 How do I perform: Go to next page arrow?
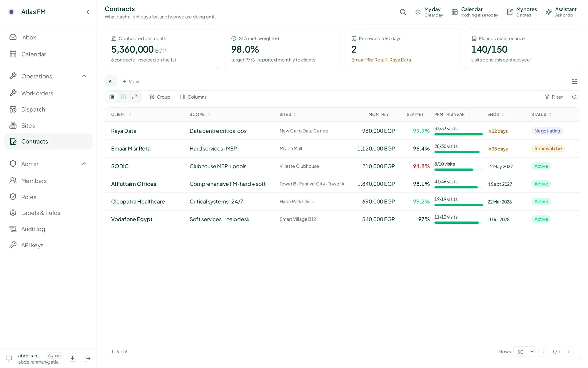pos(569,352)
